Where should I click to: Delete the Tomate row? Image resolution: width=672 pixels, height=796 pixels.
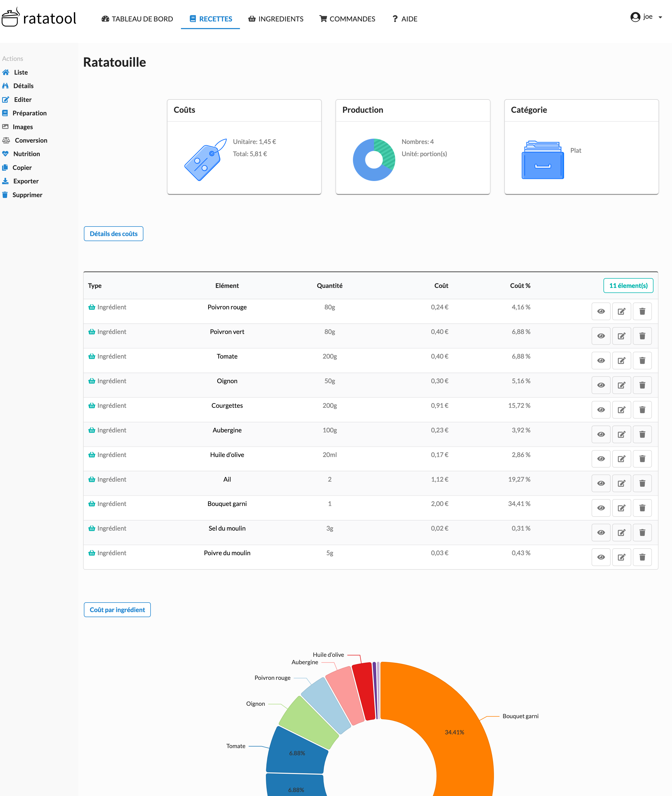tap(642, 360)
